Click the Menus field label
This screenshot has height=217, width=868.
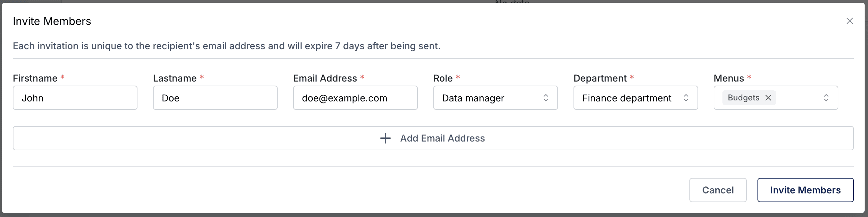[728, 78]
